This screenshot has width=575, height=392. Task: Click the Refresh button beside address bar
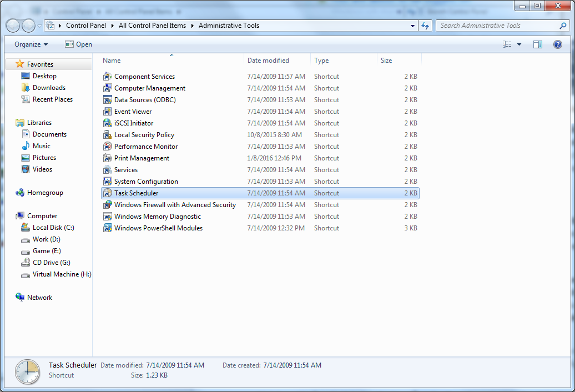[x=425, y=26]
